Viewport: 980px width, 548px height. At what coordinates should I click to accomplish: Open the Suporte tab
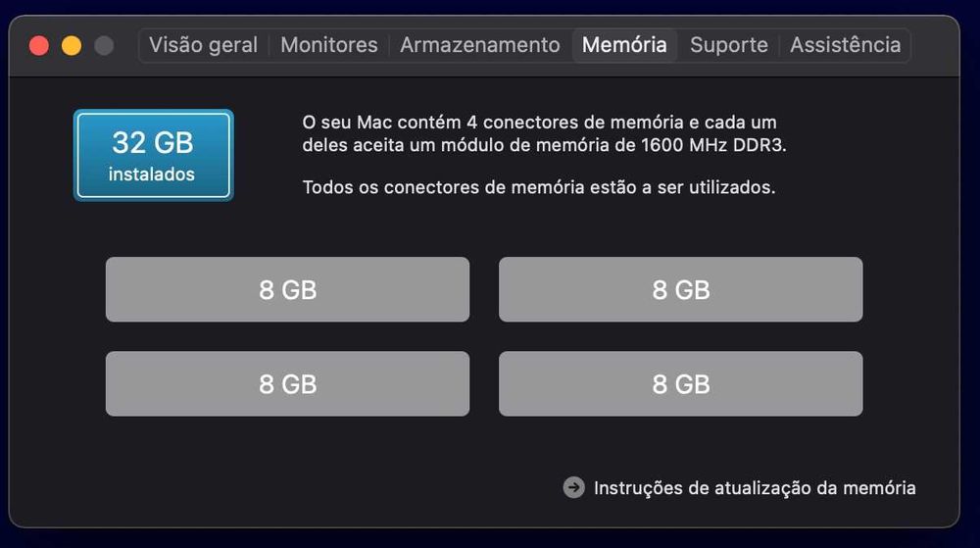[729, 45]
